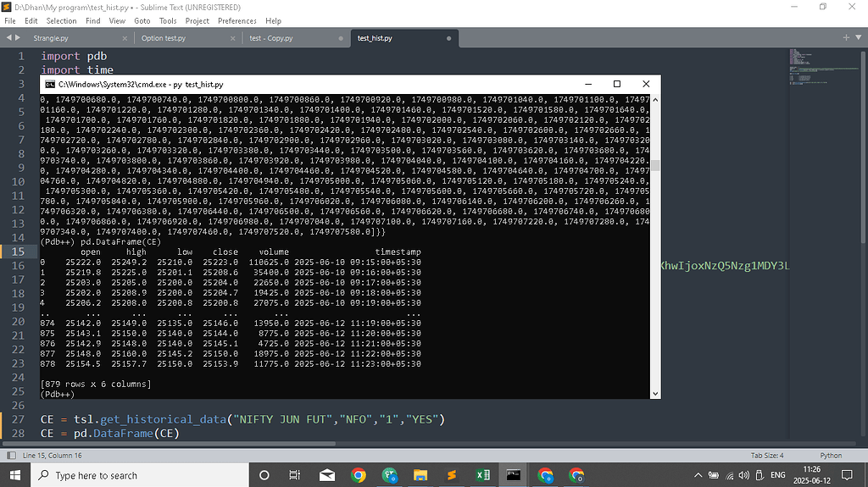This screenshot has height=487, width=868.
Task: Click the cmd scrollbar thumb
Action: point(655,165)
